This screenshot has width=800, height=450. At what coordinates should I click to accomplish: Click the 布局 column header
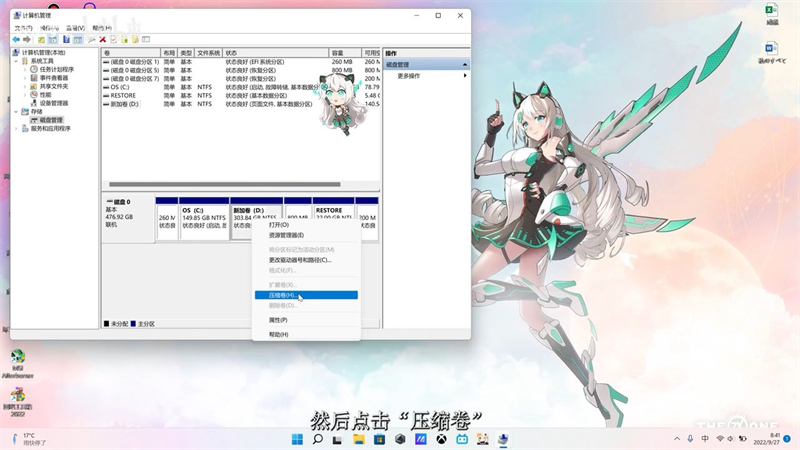pos(169,53)
